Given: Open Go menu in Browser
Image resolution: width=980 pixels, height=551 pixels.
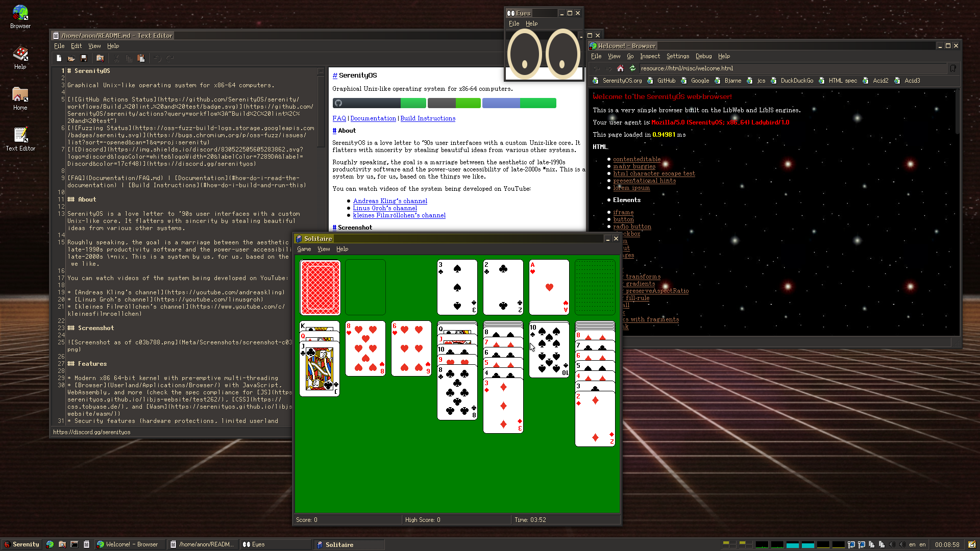Looking at the screenshot, I should (630, 56).
